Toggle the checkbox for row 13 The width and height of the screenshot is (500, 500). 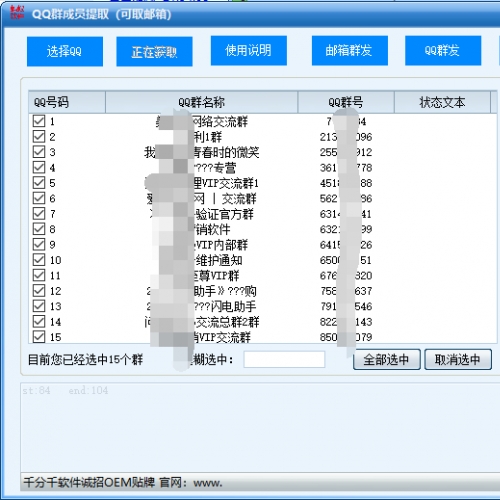coord(39,306)
